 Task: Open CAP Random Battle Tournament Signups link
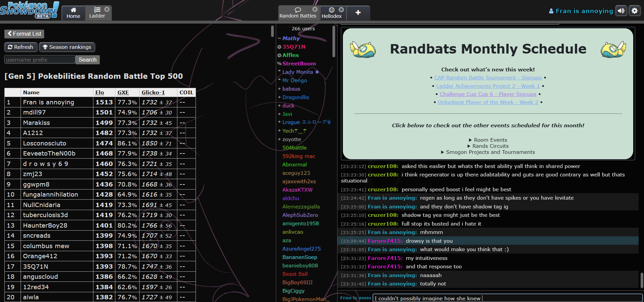pyautogui.click(x=488, y=78)
